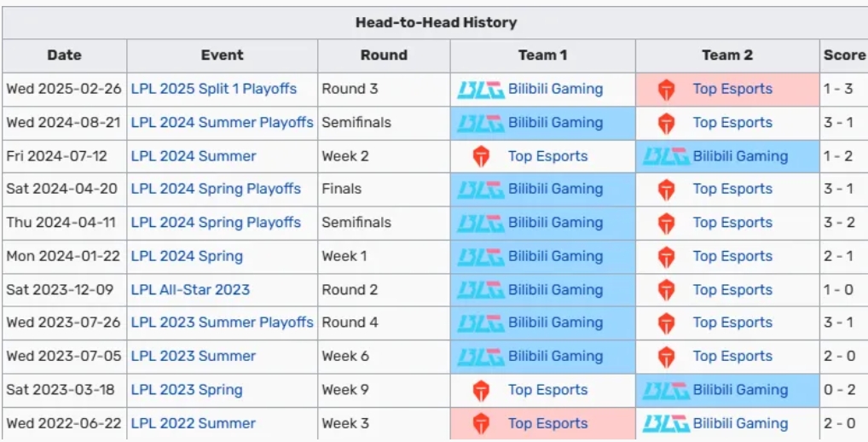
Task: Click the Score column header
Action: (x=844, y=55)
